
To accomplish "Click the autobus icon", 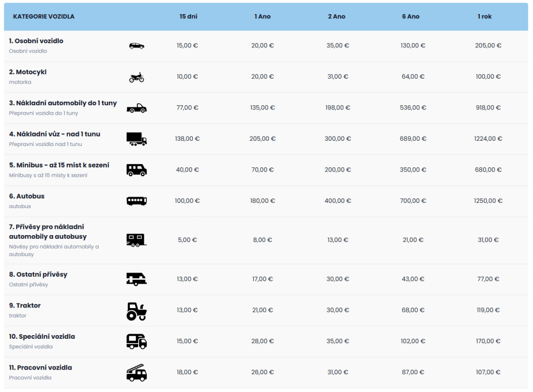I will pyautogui.click(x=137, y=201).
